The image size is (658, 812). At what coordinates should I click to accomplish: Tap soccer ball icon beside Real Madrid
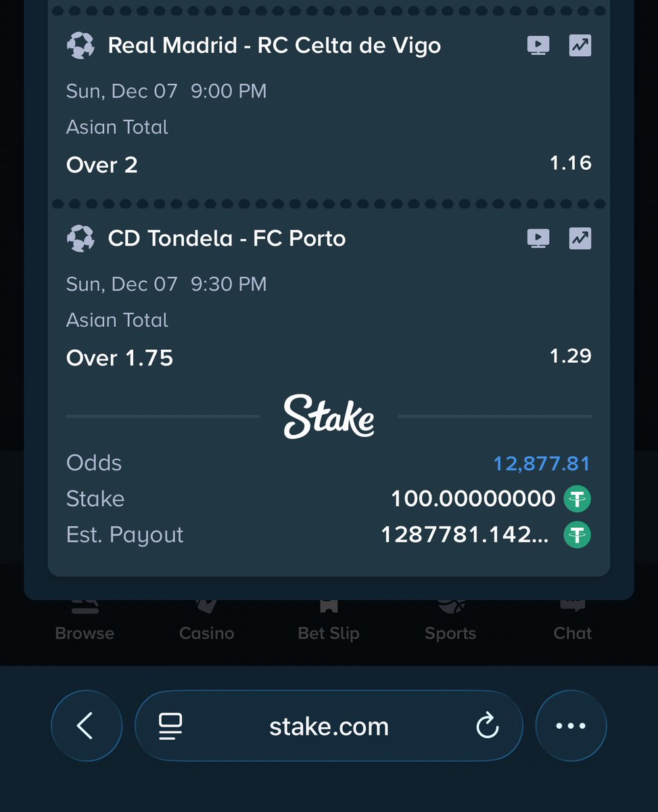[x=80, y=45]
